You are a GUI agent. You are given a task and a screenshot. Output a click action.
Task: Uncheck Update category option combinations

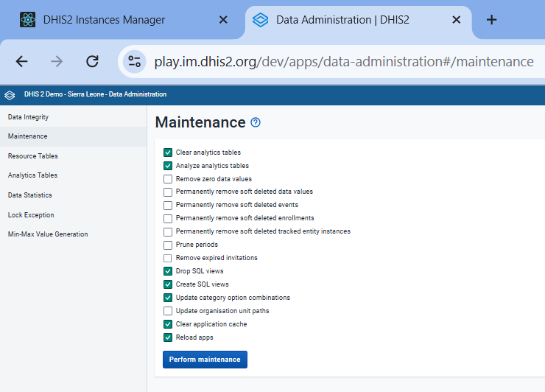click(168, 298)
